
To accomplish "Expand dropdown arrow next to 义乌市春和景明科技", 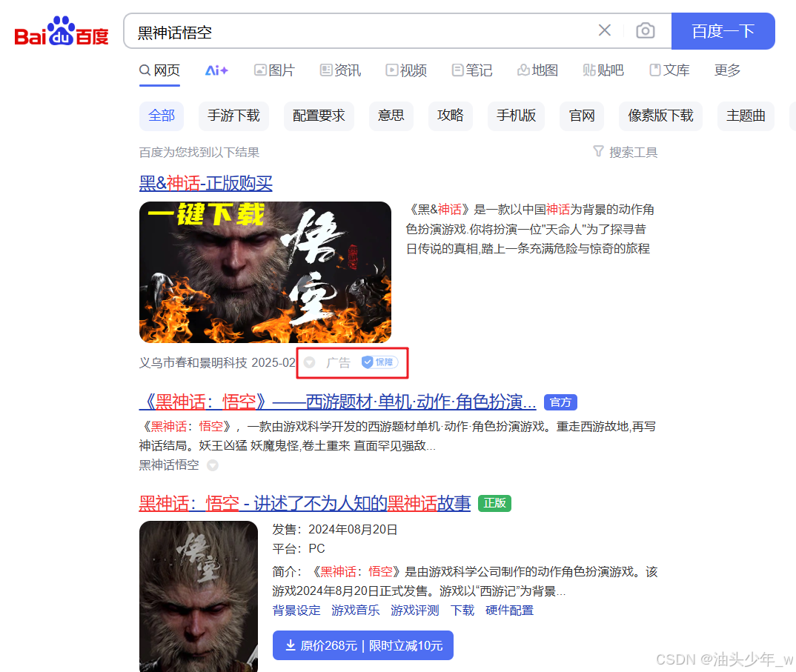I will (309, 362).
